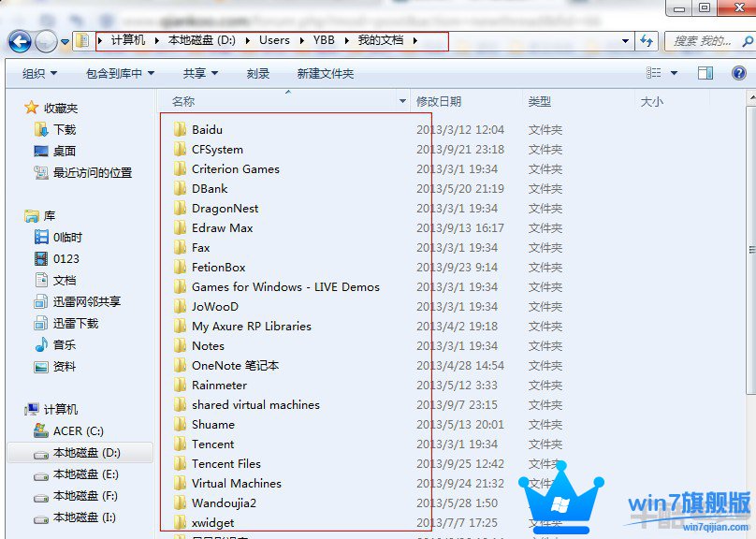This screenshot has height=539, width=756.
Task: Select the Tencent Files folder icon
Action: 180,463
